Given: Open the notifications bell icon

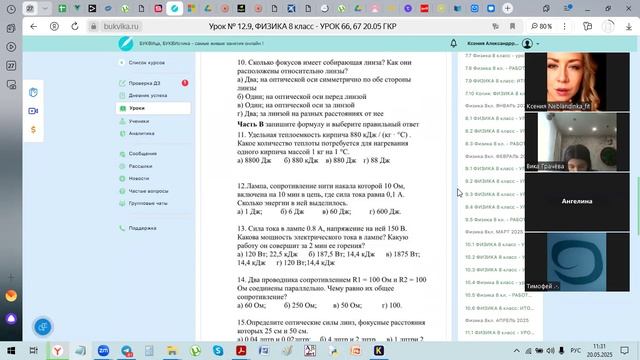Looking at the screenshot, I should pos(453,43).
